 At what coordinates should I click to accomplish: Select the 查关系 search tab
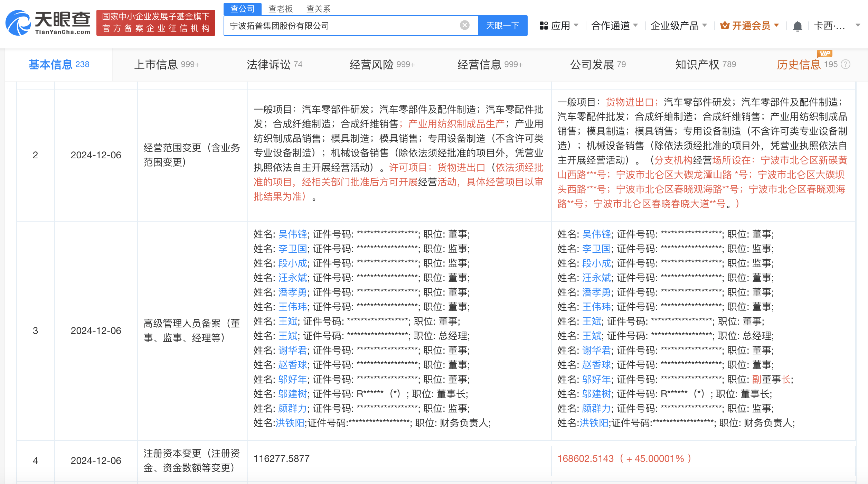coord(319,9)
